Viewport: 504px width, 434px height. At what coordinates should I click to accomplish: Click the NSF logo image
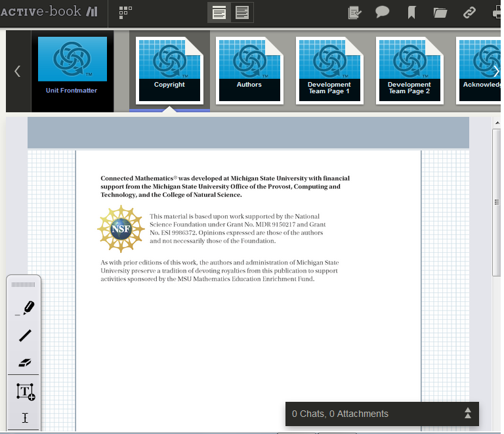(121, 228)
